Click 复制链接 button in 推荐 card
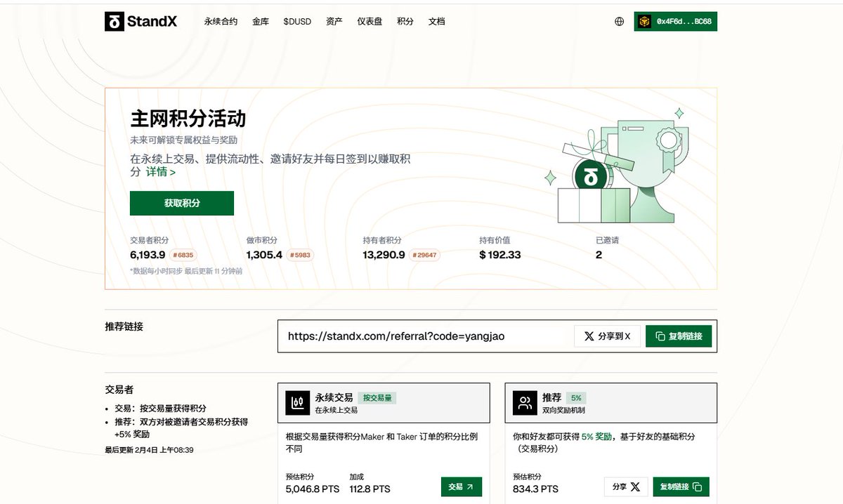The image size is (843, 504). point(681,486)
